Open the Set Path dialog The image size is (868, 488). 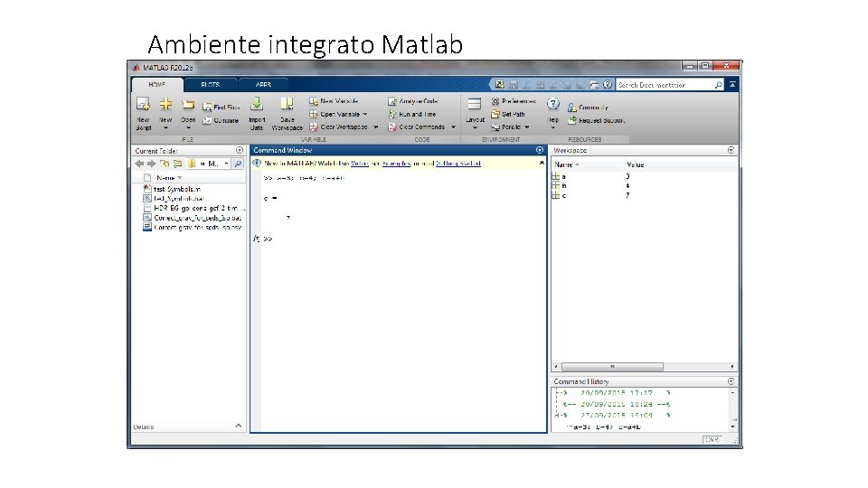tap(507, 114)
